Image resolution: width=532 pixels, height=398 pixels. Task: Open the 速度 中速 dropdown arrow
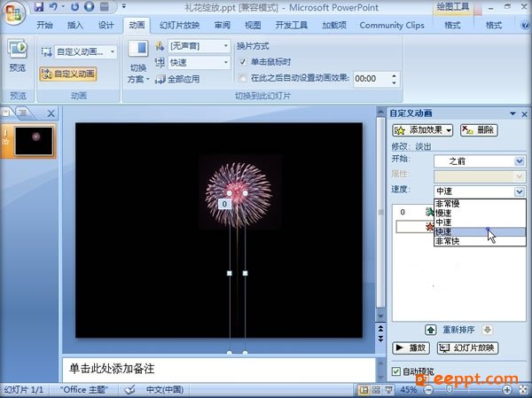tap(520, 191)
